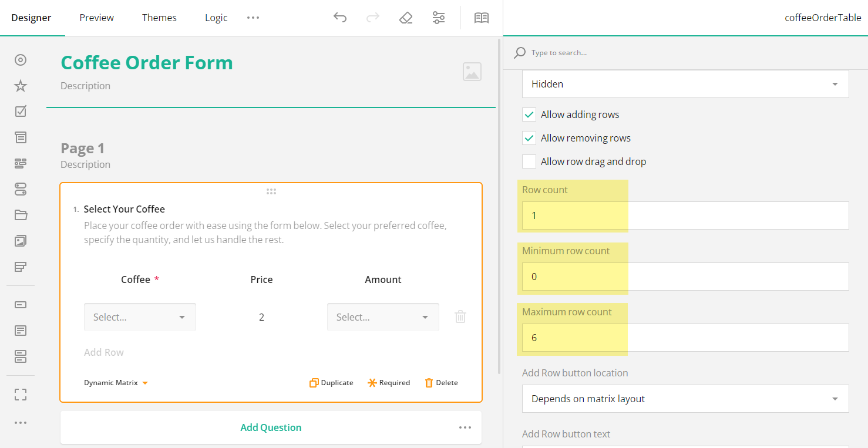Click the Add Question button

271,427
